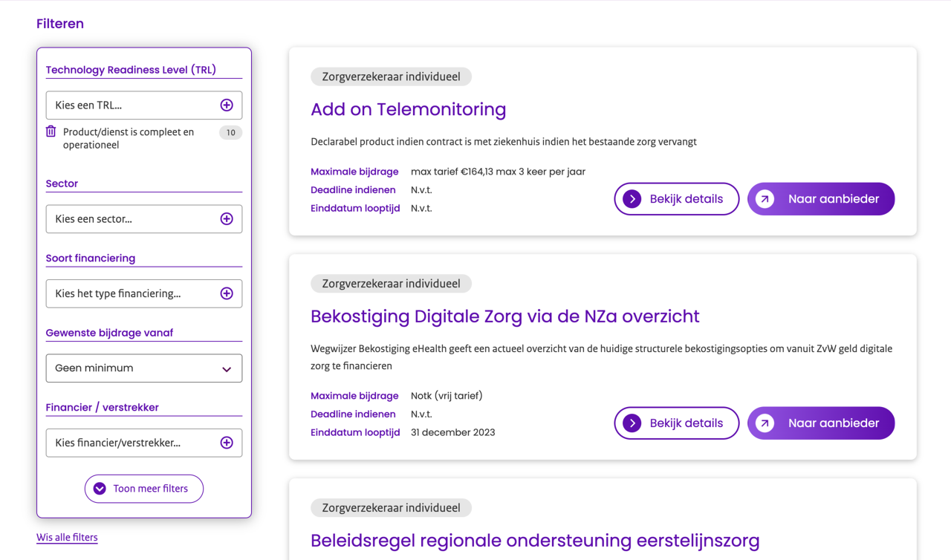Image resolution: width=951 pixels, height=560 pixels.
Task: Expand filters with Toon meer filters
Action: pyautogui.click(x=144, y=489)
